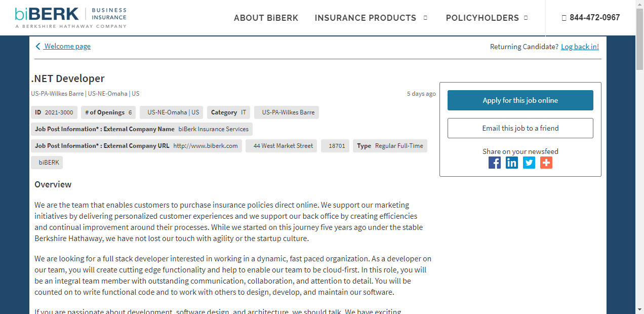Click the 18701 zip code tag
This screenshot has height=314, width=644.
click(335, 146)
